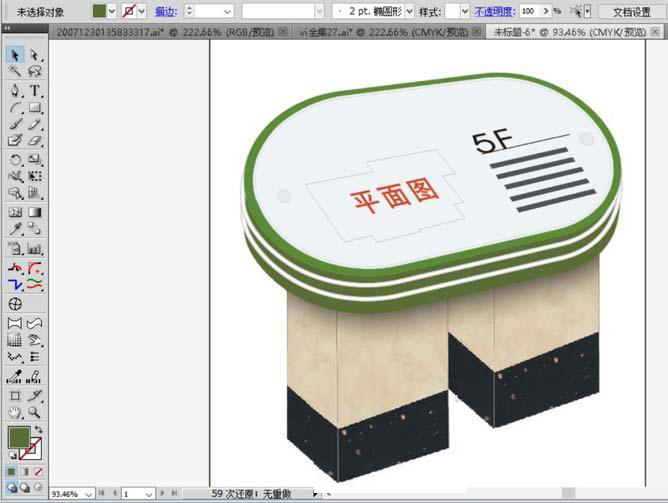Select the Blend tool
Screen dimensions: 668x503
tap(35, 229)
